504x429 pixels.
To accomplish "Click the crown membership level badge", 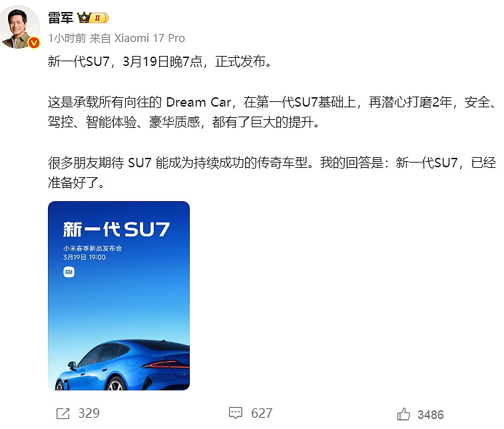I will point(93,18).
